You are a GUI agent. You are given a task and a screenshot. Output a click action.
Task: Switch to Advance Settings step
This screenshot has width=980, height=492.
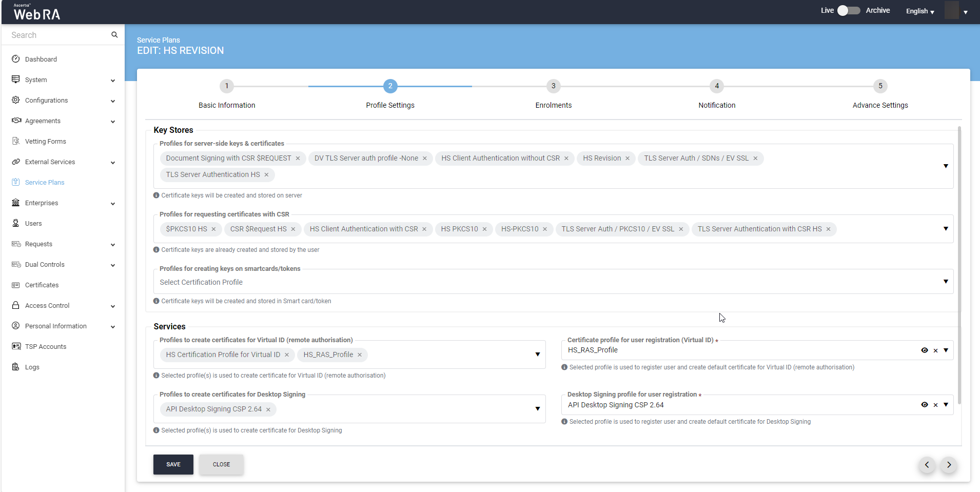[x=880, y=86]
